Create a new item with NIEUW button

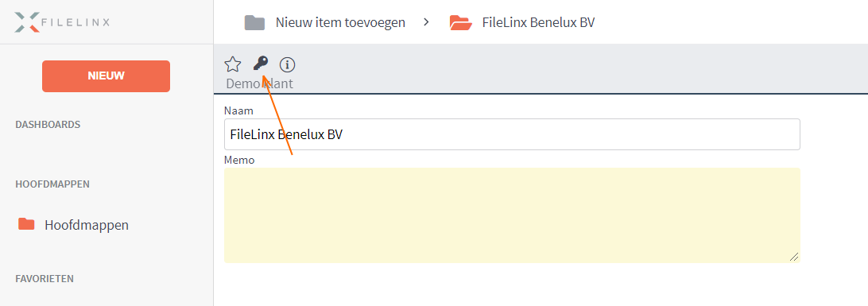[x=106, y=76]
